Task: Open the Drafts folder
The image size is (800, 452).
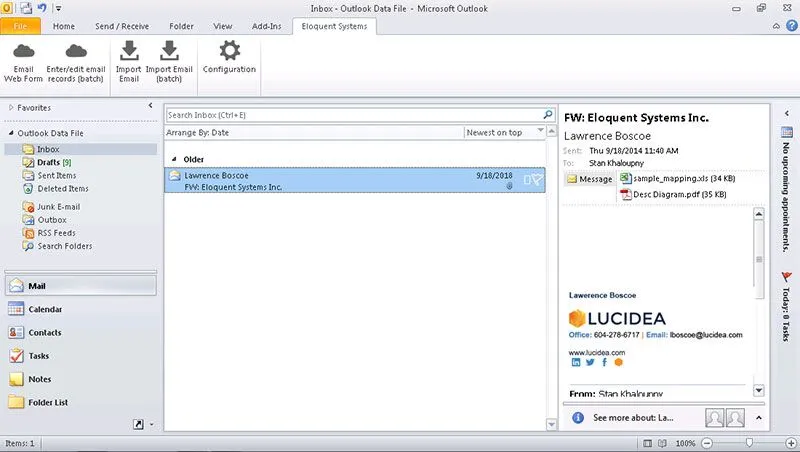Action: pos(47,162)
